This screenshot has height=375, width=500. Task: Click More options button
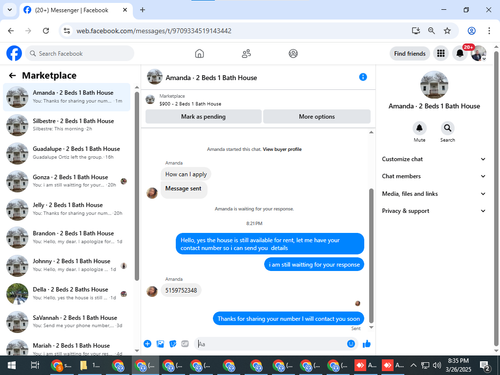pyautogui.click(x=317, y=117)
